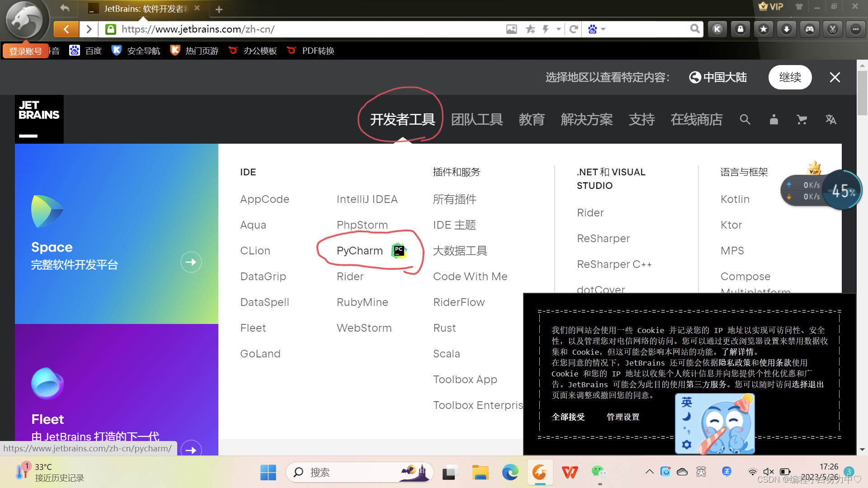Click the PyCharm PC product icon
Image resolution: width=868 pixels, height=488 pixels.
tap(399, 250)
